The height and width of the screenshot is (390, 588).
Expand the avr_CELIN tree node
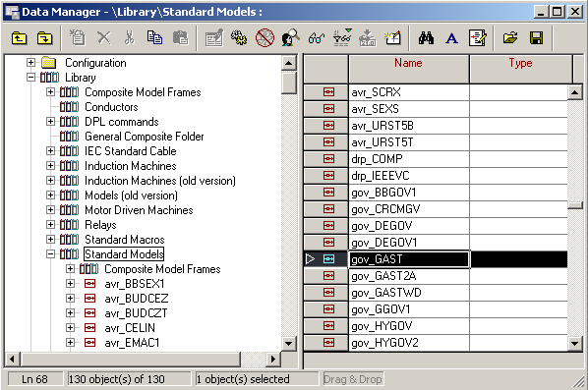pyautogui.click(x=70, y=328)
